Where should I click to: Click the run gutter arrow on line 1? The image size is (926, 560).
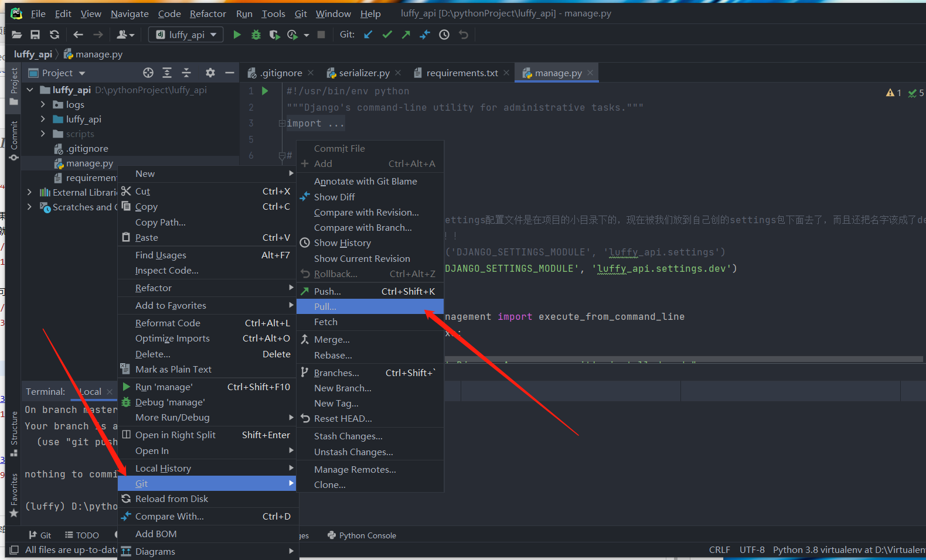click(265, 91)
